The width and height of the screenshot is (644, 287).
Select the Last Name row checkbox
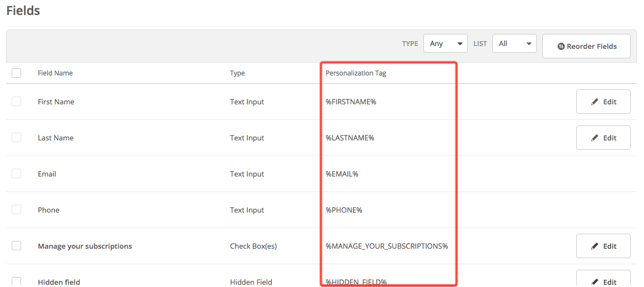click(x=17, y=138)
